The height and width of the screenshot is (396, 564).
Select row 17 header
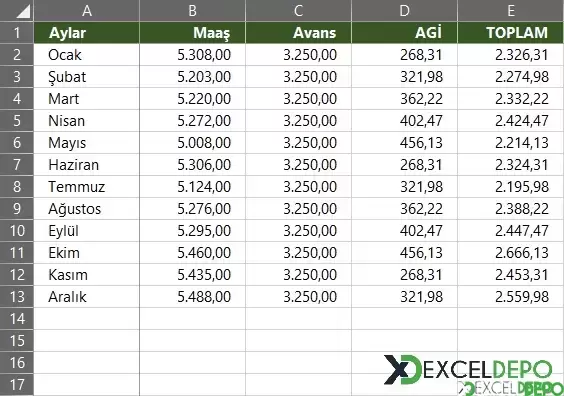17,384
